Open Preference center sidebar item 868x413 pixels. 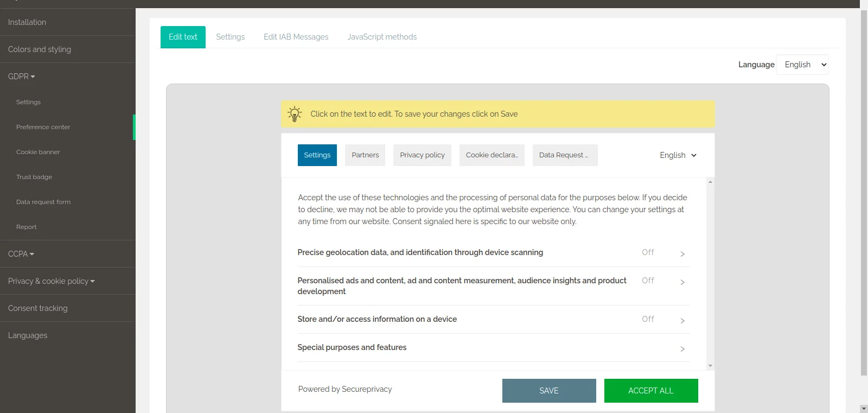tap(43, 127)
